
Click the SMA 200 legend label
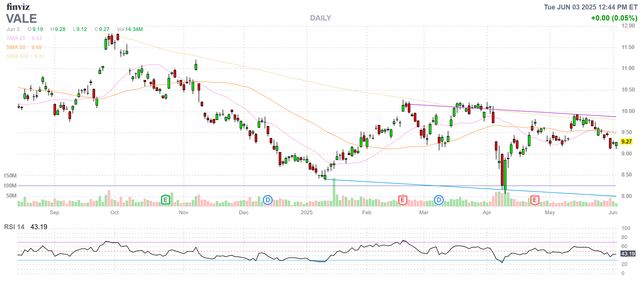pyautogui.click(x=18, y=56)
